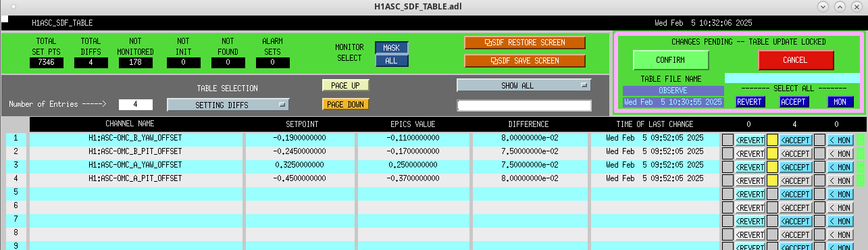The image size is (868, 250).
Task: Click the empty filter text field
Action: [x=524, y=105]
